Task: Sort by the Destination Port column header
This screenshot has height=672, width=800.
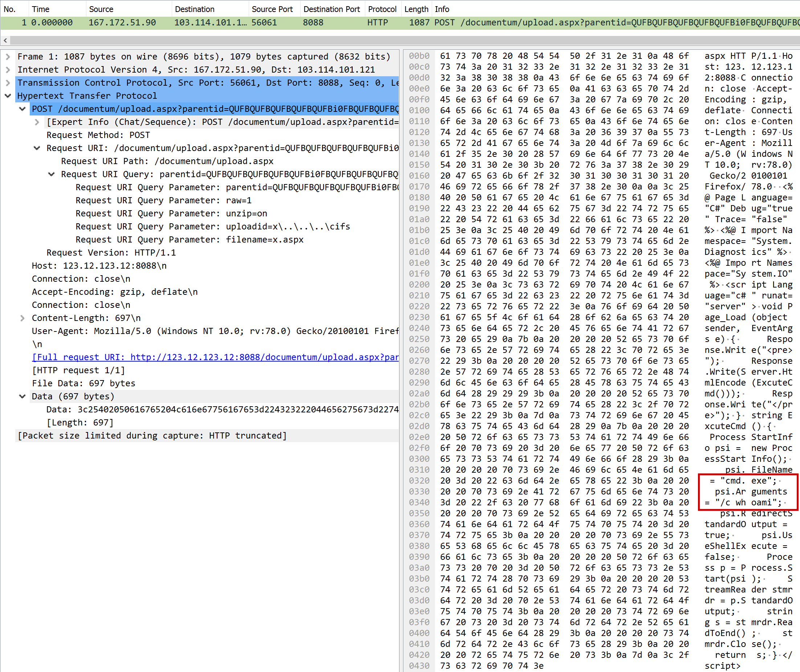Action: pyautogui.click(x=332, y=9)
